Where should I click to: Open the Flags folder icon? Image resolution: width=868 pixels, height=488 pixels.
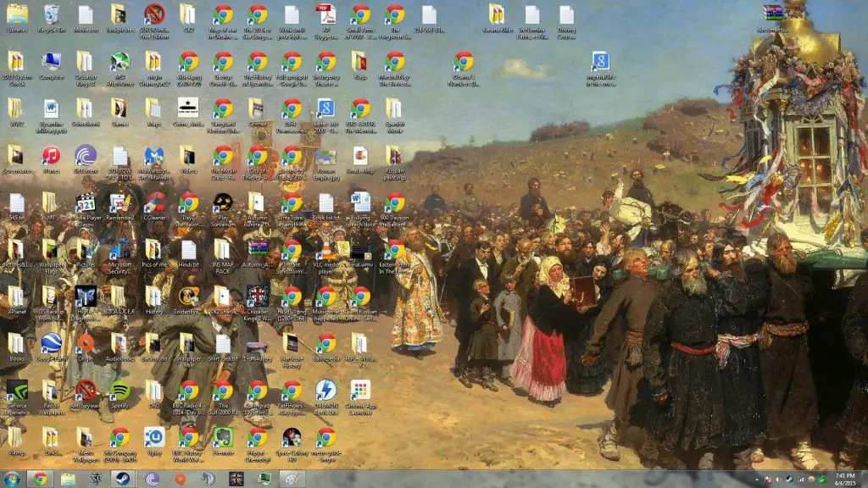coord(359,66)
